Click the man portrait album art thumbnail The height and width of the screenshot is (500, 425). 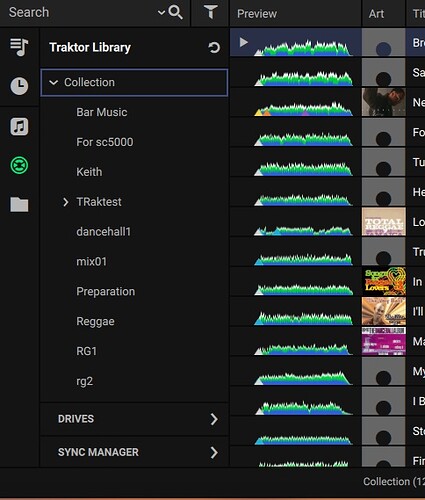pyautogui.click(x=384, y=102)
